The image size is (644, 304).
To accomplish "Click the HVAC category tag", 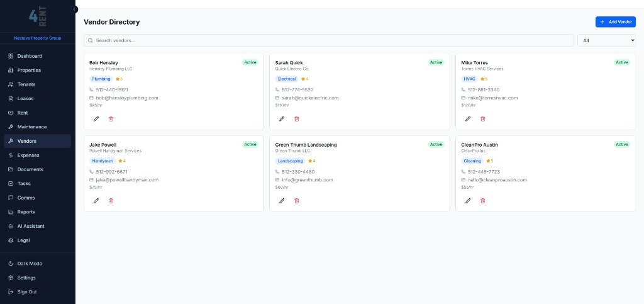I will click(469, 79).
